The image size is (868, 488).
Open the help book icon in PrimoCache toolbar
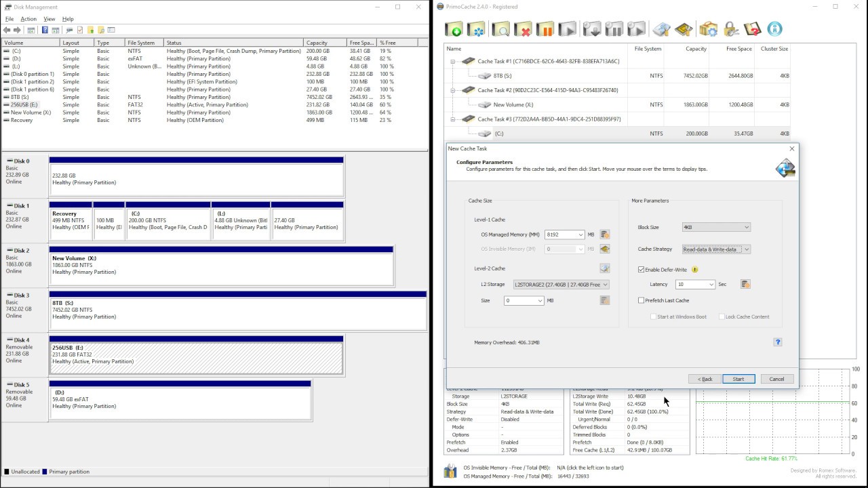pos(753,29)
